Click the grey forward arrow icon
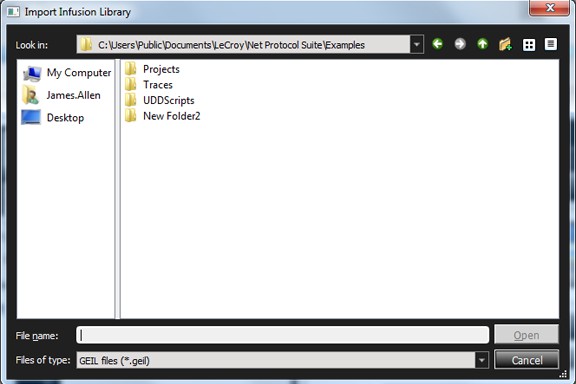Screen dimensions: 576x384 [460, 44]
